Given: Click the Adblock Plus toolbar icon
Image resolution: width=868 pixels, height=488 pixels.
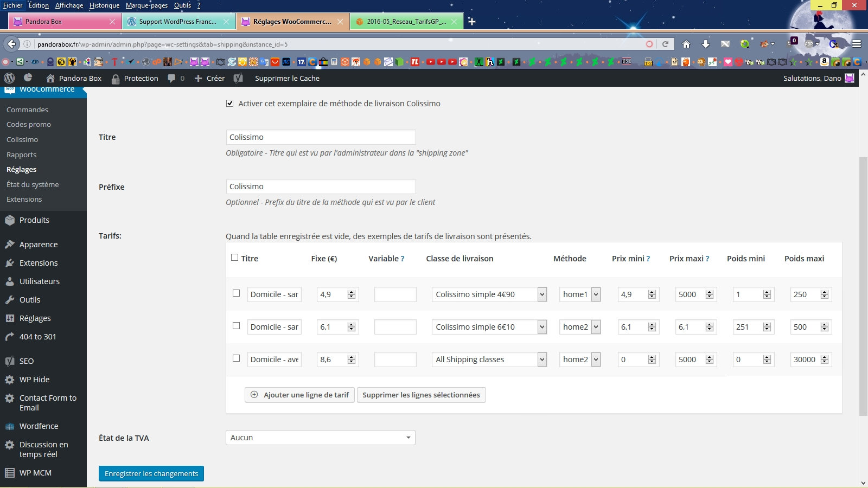Looking at the screenshot, I should tap(809, 44).
